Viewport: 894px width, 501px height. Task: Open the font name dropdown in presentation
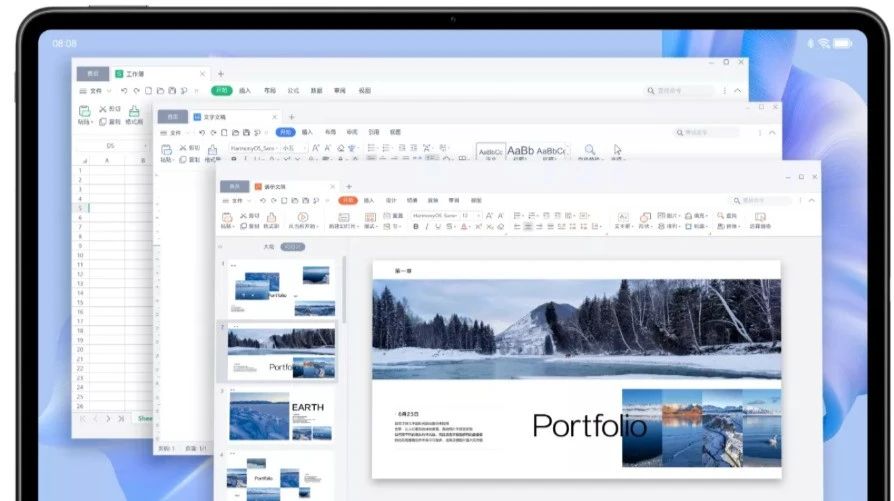(435, 216)
